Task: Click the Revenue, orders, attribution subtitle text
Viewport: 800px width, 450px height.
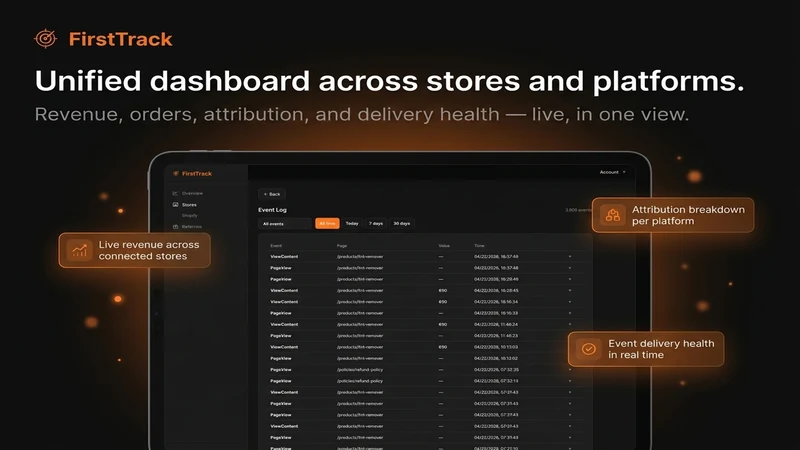Action: click(x=362, y=114)
